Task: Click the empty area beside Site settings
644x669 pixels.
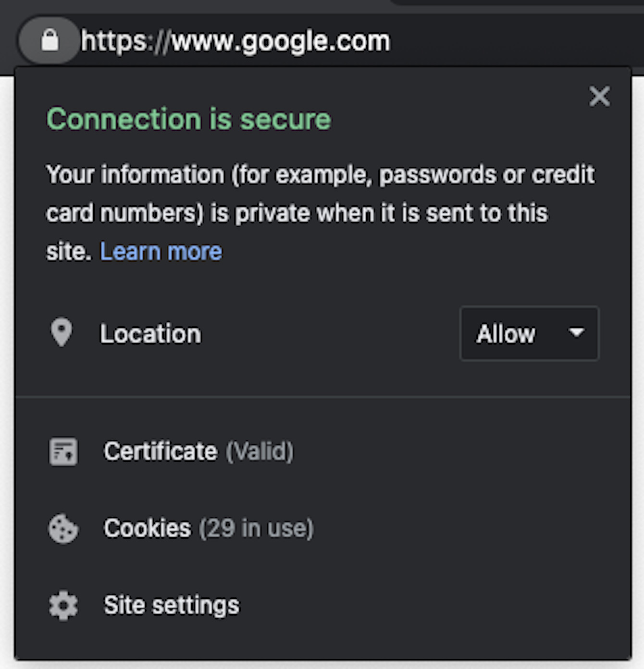Action: point(433,606)
